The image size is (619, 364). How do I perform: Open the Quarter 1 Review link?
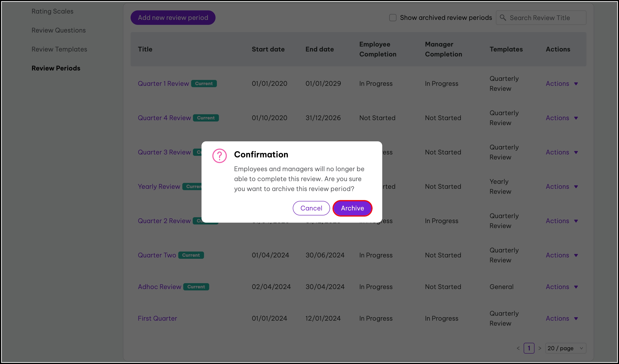(x=163, y=84)
